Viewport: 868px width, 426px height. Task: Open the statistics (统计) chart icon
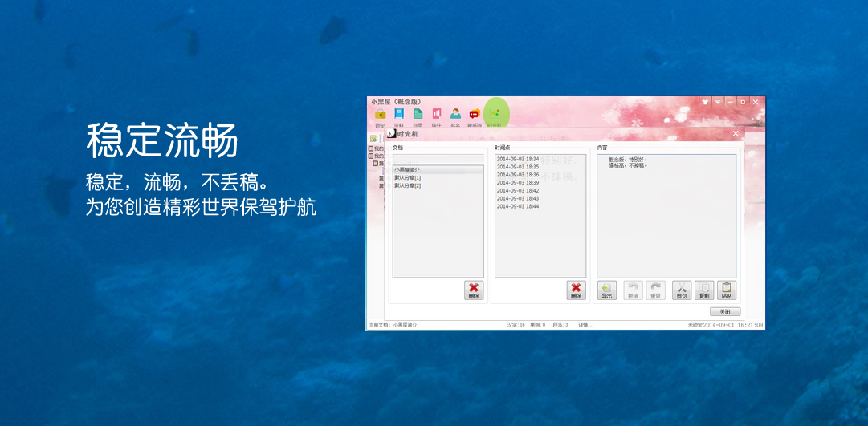(437, 114)
